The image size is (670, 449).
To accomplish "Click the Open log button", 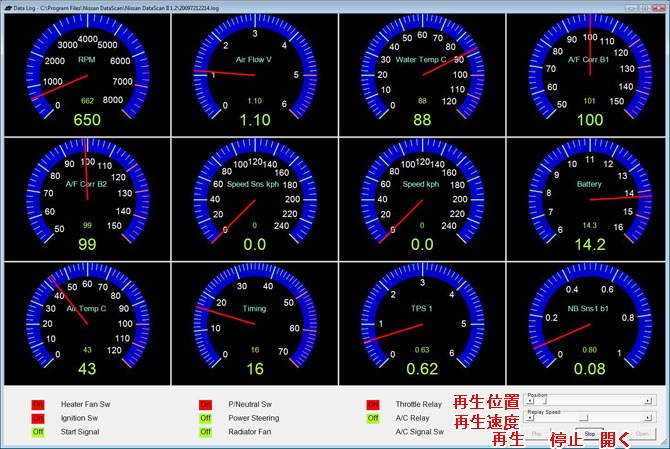I will click(x=641, y=434).
